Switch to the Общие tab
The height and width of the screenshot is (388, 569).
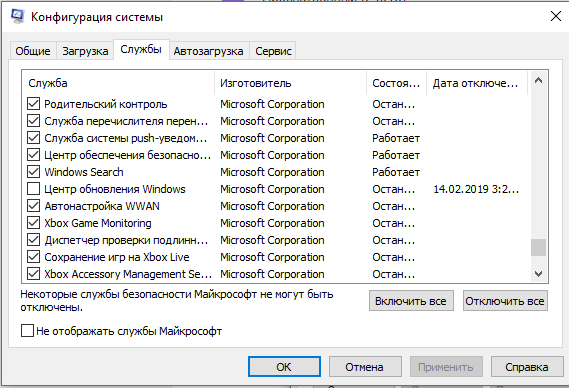tap(33, 51)
